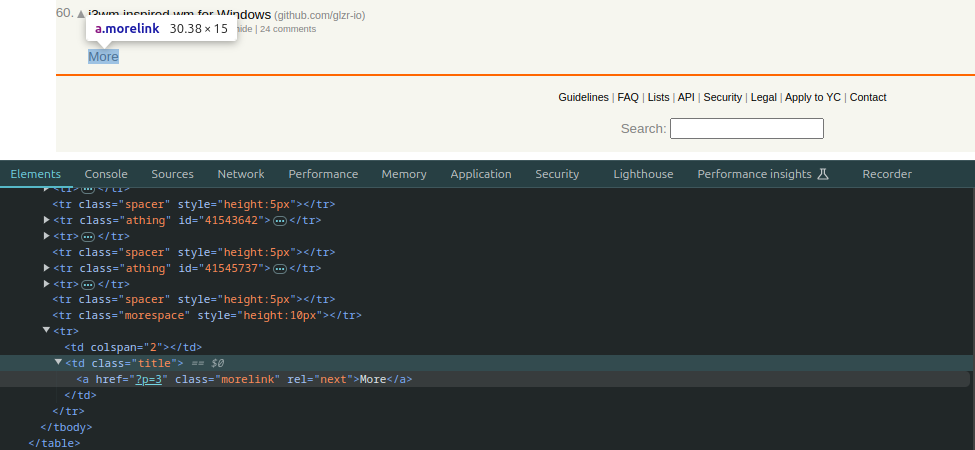Image resolution: width=975 pixels, height=450 pixels.
Task: Expand the tr node below athing 41545737
Action: coord(47,284)
